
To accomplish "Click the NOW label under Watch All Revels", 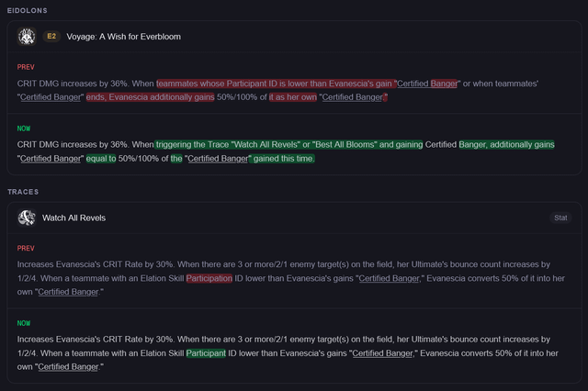I will 24,323.
